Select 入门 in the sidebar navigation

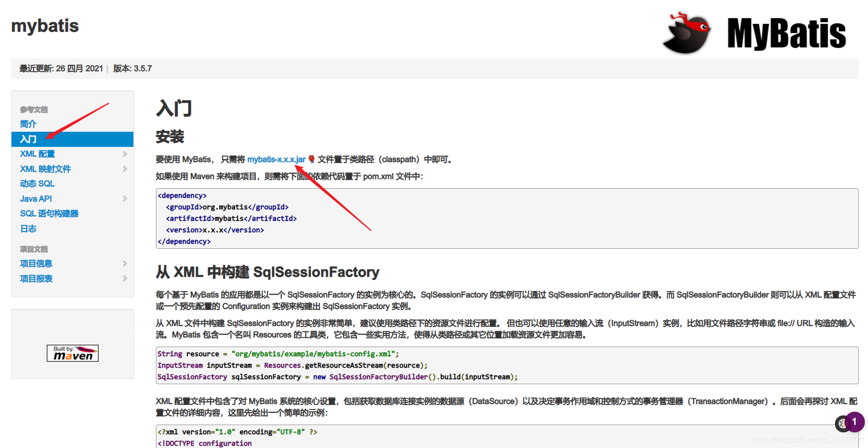coord(28,139)
